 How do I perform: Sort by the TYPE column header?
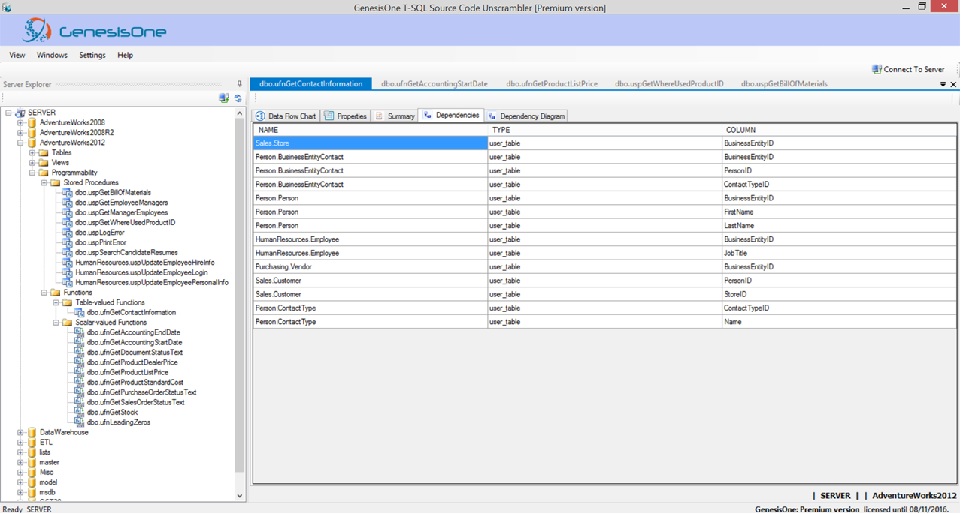pyautogui.click(x=605, y=130)
